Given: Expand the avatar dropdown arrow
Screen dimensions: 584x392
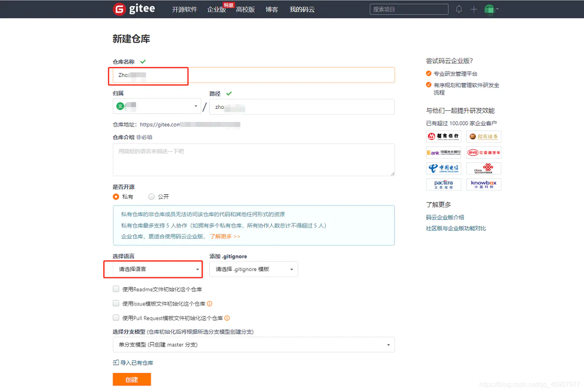Looking at the screenshot, I should (498, 9).
